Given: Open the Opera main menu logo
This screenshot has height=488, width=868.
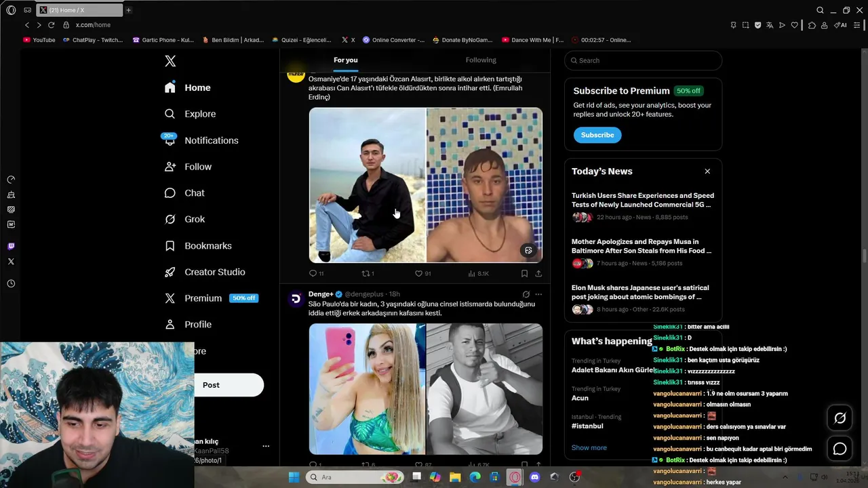Looking at the screenshot, I should coord(11,10).
